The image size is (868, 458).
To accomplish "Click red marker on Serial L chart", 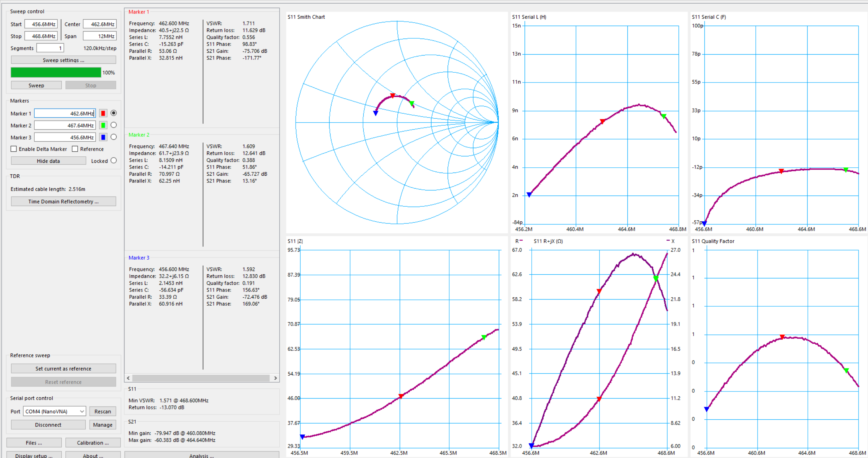I will coord(603,121).
